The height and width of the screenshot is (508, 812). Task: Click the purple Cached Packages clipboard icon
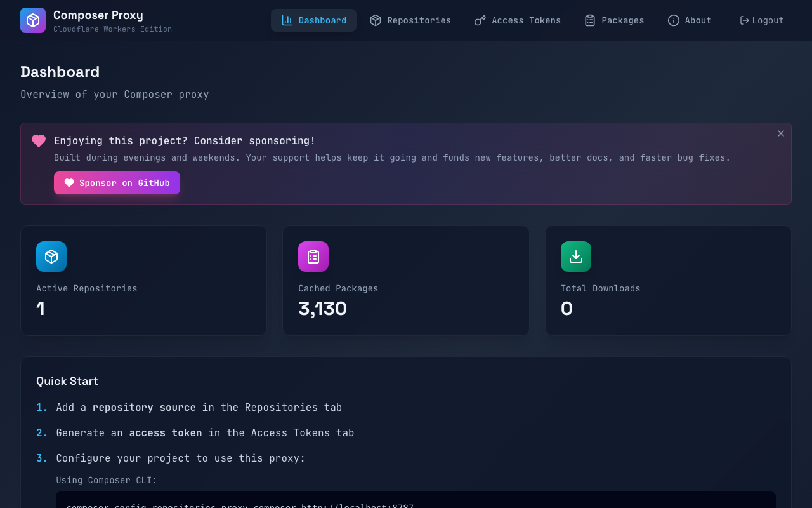(x=313, y=257)
